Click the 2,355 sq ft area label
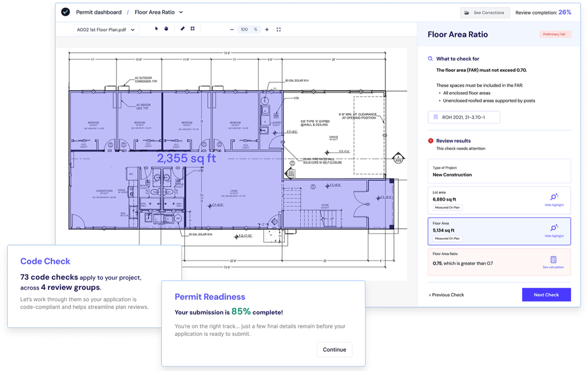This screenshot has height=371, width=588. coord(186,158)
